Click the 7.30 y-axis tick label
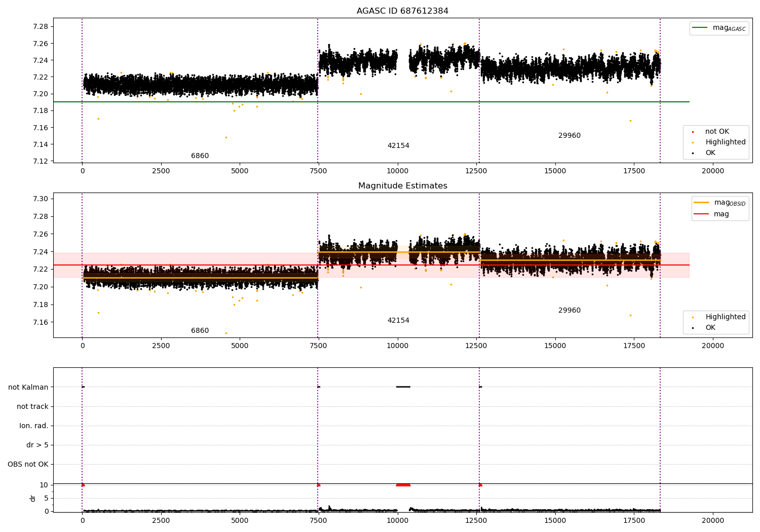The height and width of the screenshot is (532, 760). click(x=41, y=199)
